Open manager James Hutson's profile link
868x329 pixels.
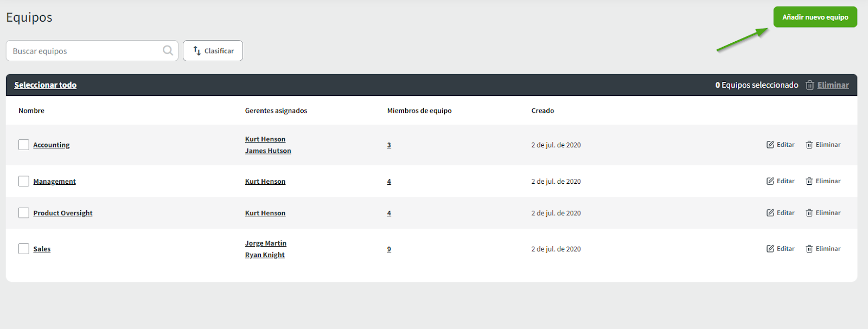(268, 151)
